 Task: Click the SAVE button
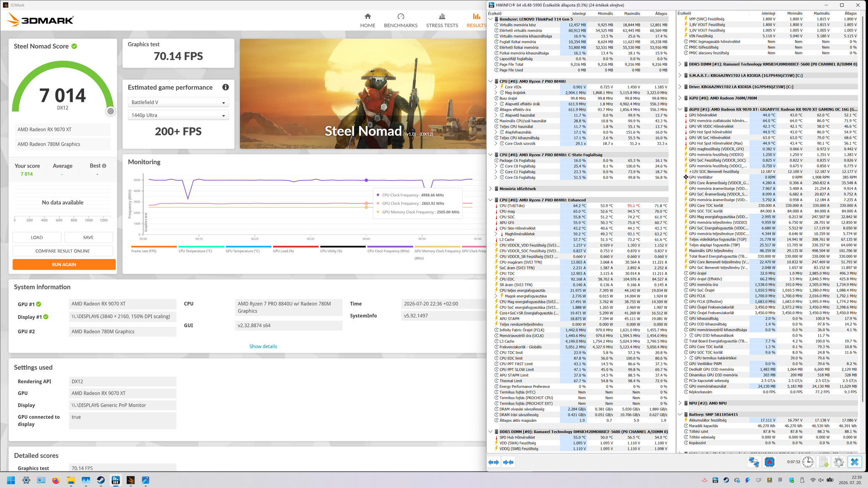88,238
